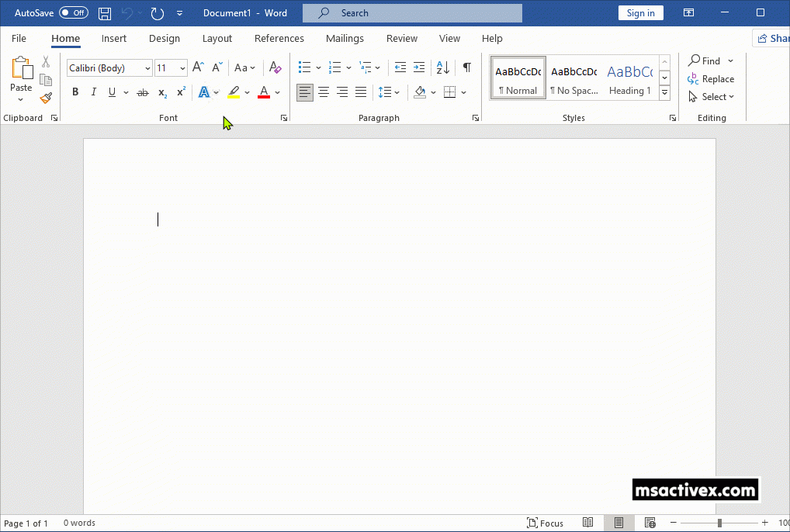
Task: Open the font size dropdown
Action: (182, 68)
